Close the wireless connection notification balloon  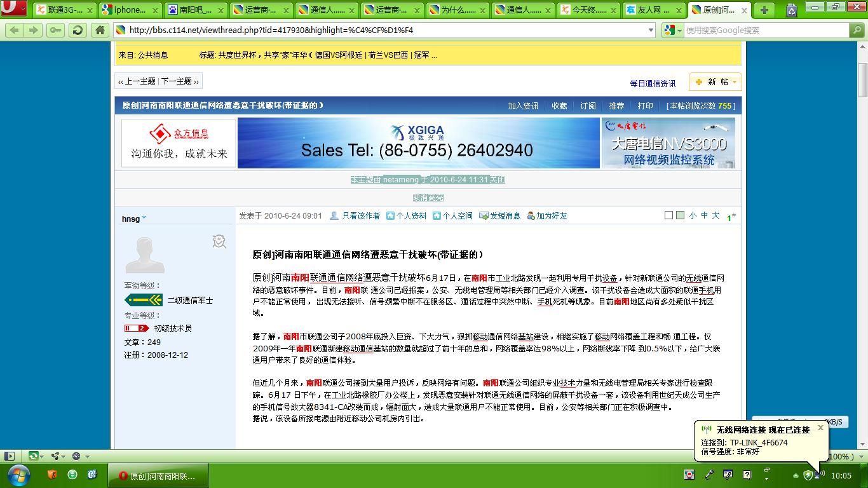click(x=820, y=428)
